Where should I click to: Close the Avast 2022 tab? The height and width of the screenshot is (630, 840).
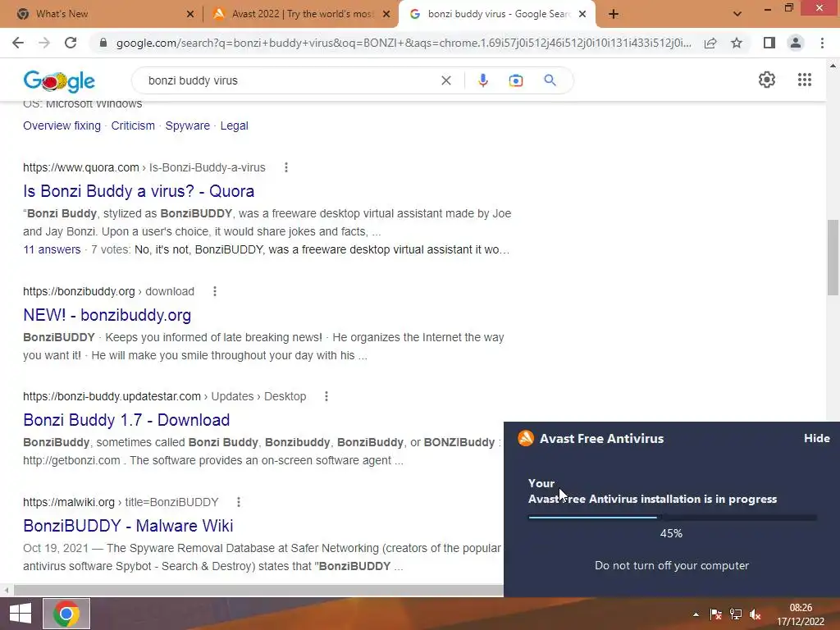point(386,14)
